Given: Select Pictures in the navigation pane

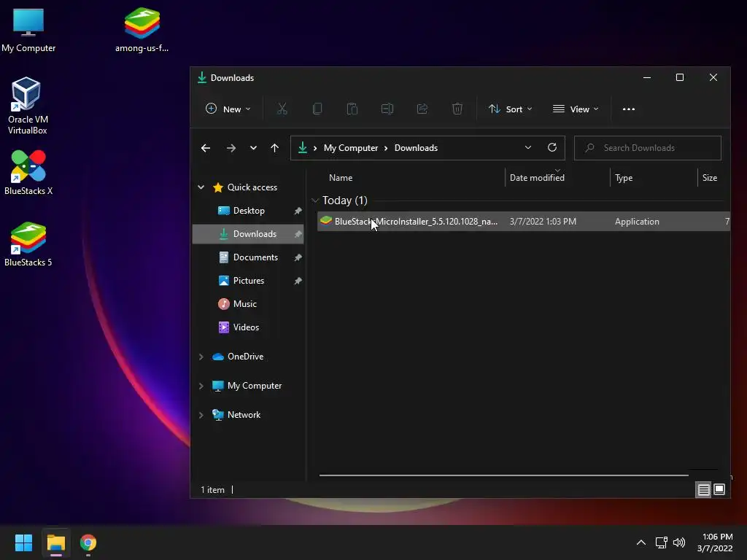Looking at the screenshot, I should [x=248, y=281].
